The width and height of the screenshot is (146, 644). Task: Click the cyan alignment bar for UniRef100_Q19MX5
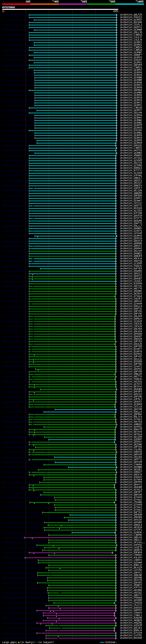click(76, 75)
